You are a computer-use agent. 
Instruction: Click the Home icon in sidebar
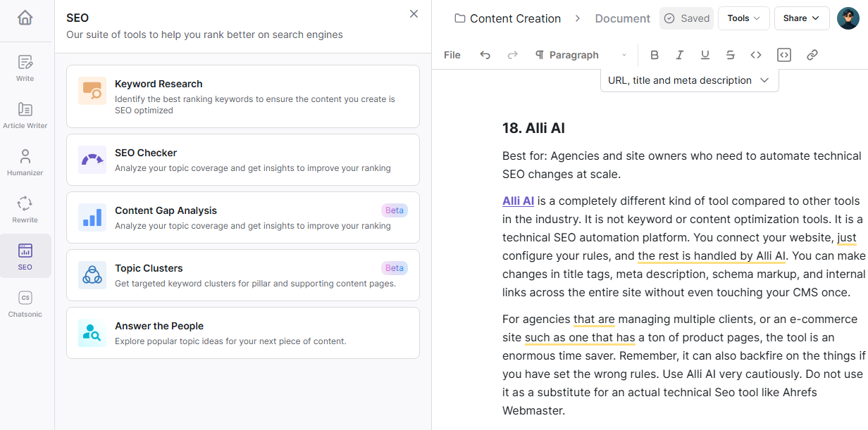pyautogui.click(x=25, y=18)
